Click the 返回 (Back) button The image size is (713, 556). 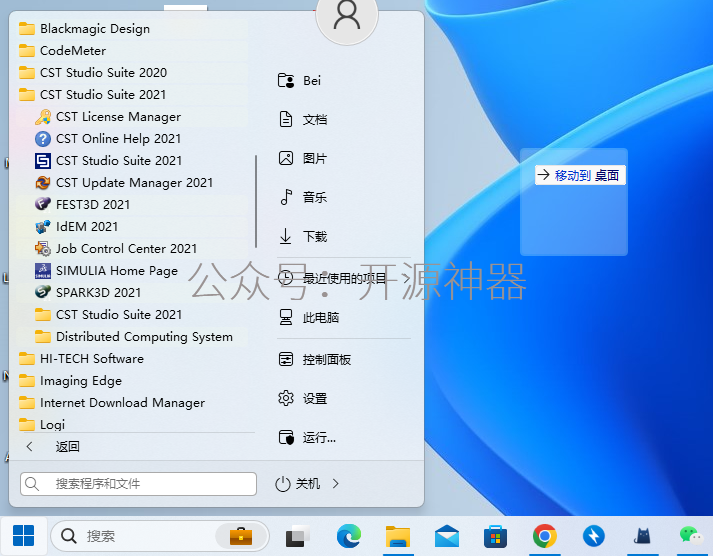[x=52, y=446]
